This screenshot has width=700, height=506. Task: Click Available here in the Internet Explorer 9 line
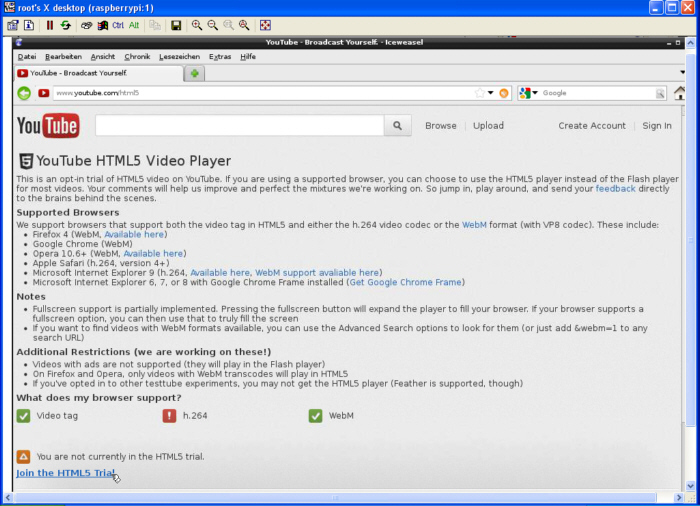[220, 273]
